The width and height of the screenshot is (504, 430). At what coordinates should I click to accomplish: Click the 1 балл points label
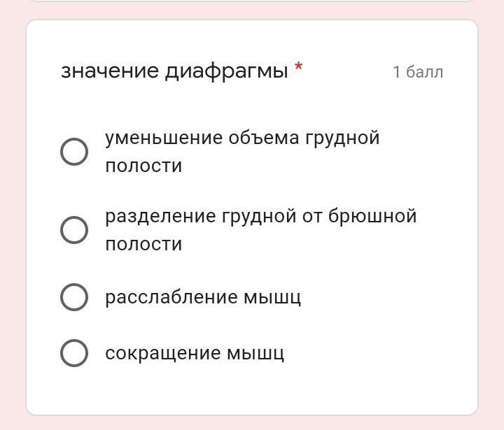pos(418,72)
